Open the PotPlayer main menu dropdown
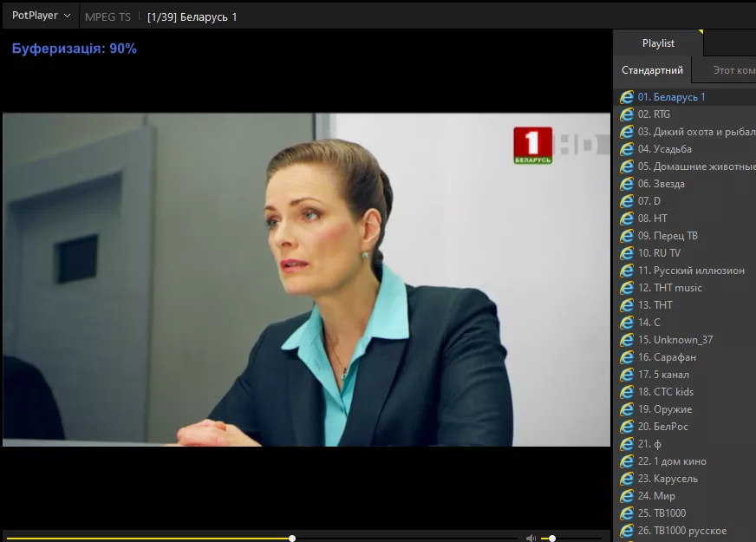 pyautogui.click(x=41, y=16)
